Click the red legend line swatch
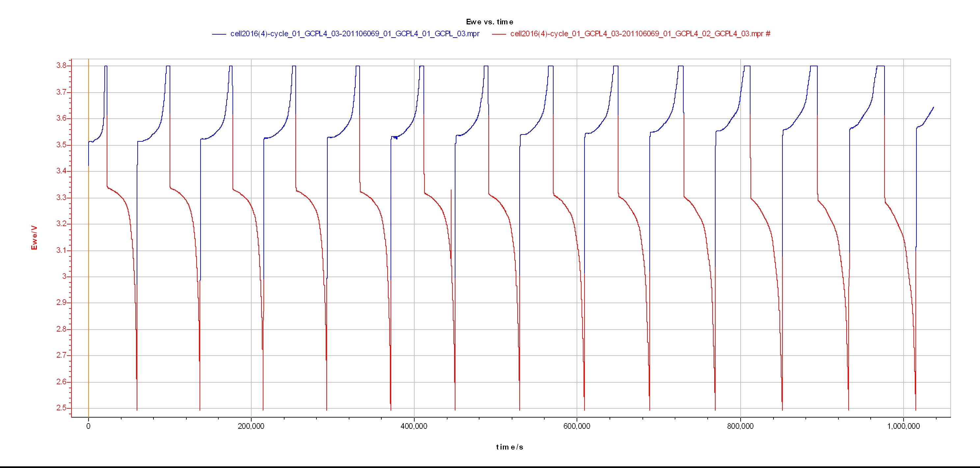 click(499, 34)
